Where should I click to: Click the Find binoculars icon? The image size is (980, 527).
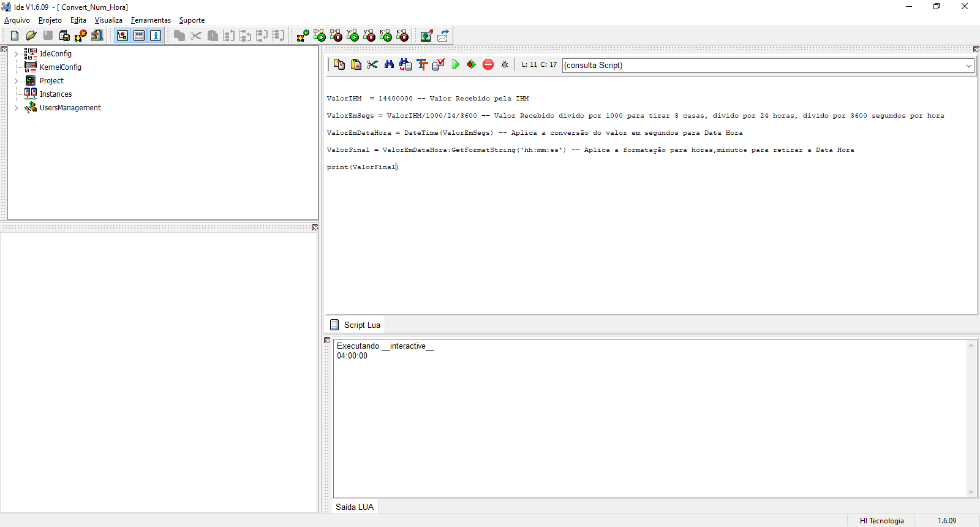(x=389, y=64)
